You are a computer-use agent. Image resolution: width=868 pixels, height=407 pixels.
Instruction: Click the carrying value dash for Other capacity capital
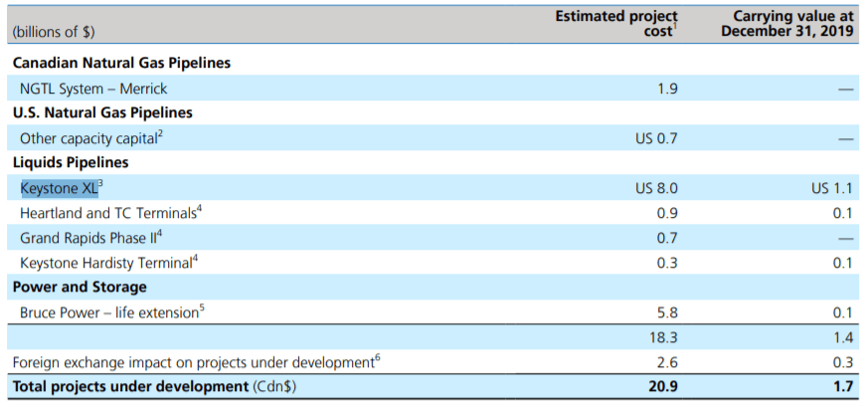pyautogui.click(x=846, y=139)
